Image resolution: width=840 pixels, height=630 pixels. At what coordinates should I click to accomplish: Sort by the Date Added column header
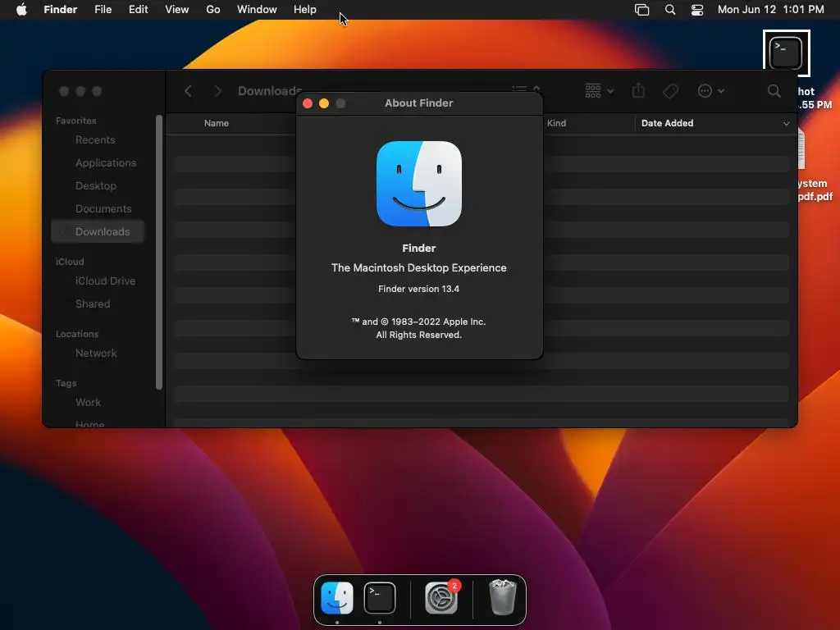point(667,123)
